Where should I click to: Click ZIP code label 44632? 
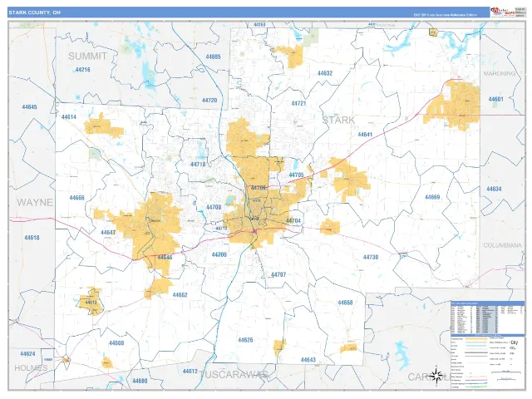click(325, 73)
